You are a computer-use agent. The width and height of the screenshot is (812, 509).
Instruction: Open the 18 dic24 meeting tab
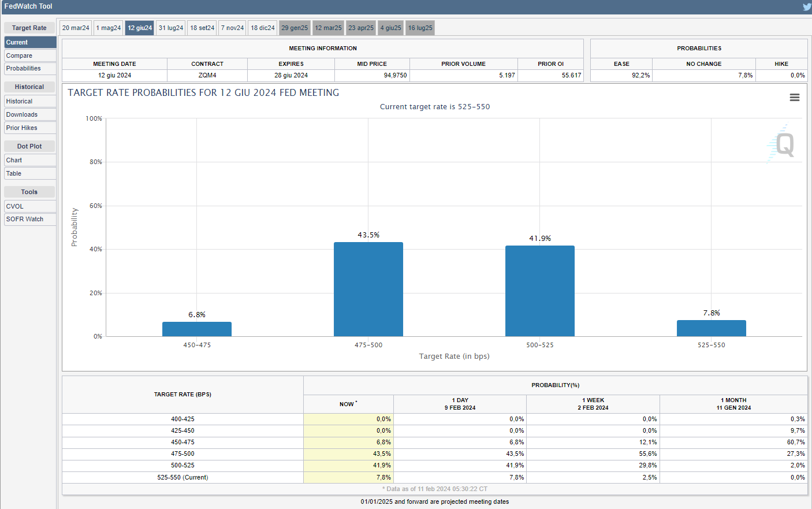click(263, 28)
